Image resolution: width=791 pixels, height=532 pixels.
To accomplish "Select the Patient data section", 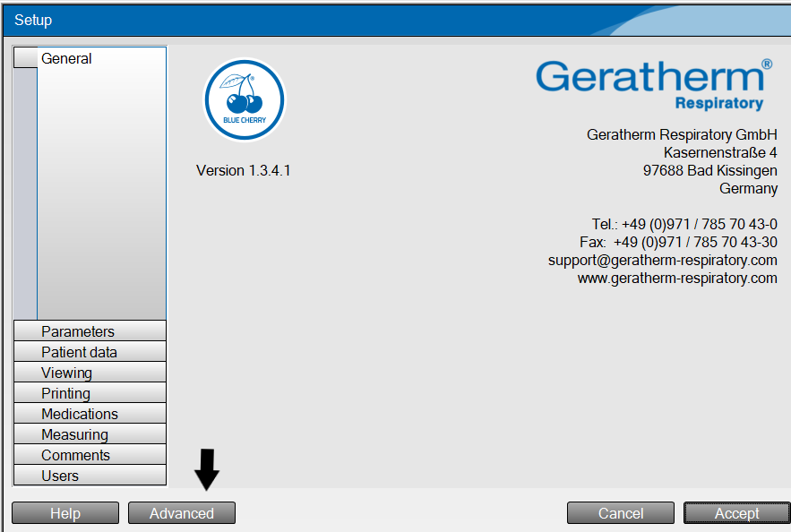I will click(90, 351).
